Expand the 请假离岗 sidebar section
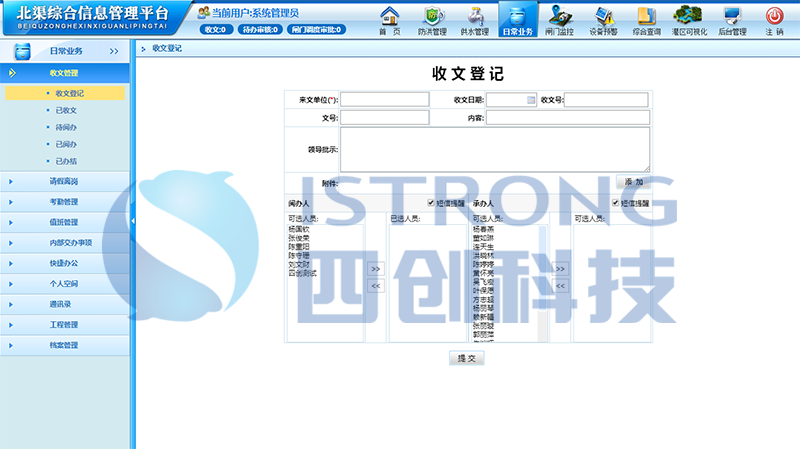Screen dimensions: 800x449 [x=64, y=182]
